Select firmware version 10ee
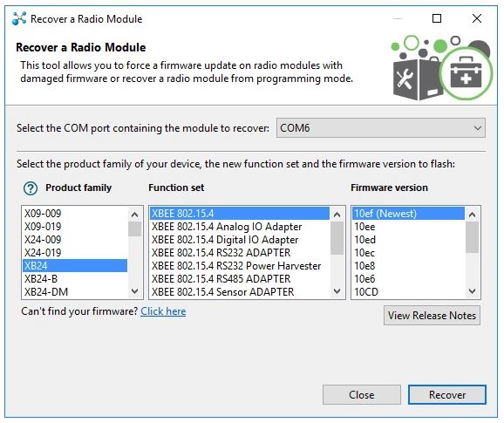The image size is (504, 423). pyautogui.click(x=408, y=227)
